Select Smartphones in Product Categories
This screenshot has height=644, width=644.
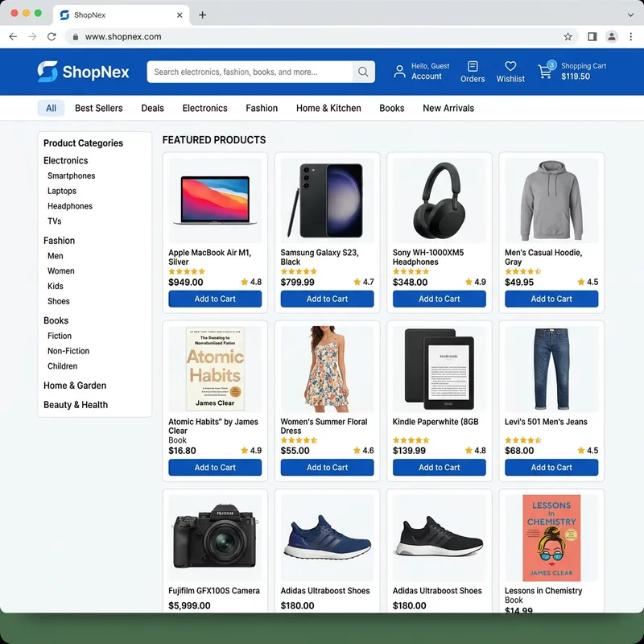click(71, 175)
